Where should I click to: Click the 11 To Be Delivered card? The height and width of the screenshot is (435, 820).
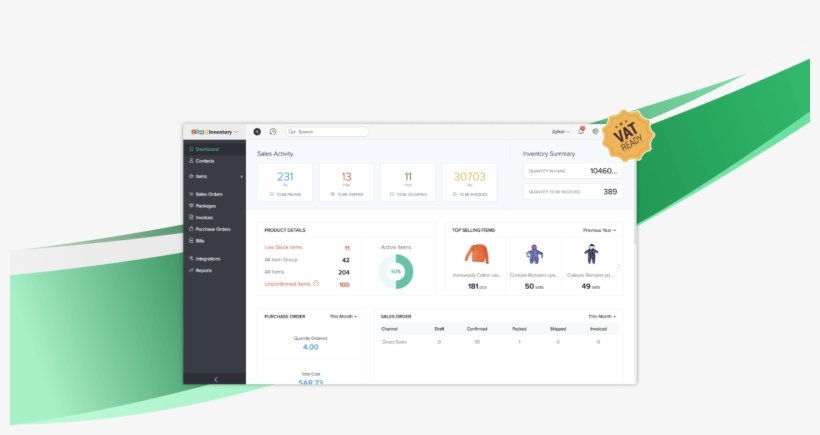point(408,182)
